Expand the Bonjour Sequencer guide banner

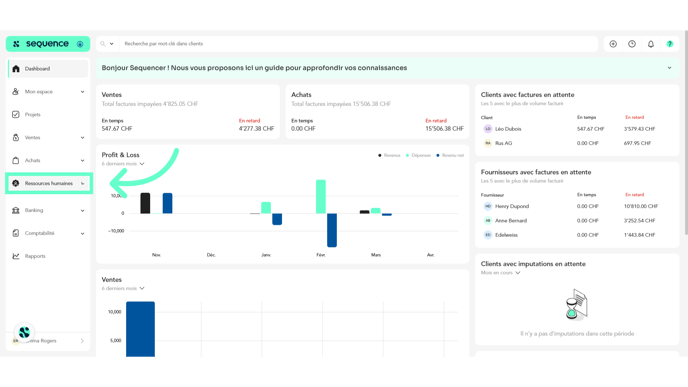670,68
